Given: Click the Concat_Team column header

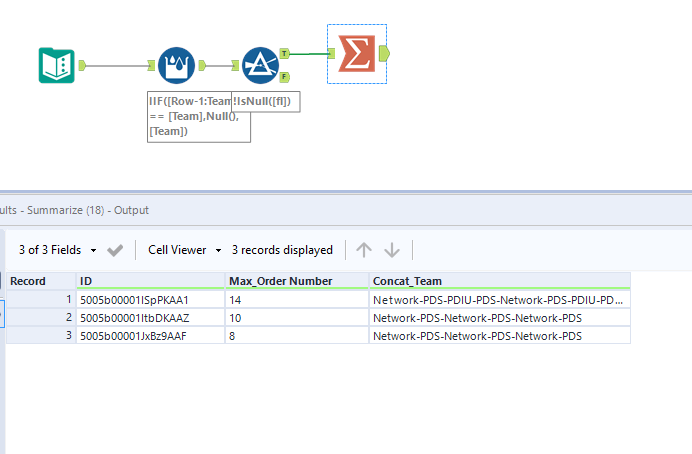Looking at the screenshot, I should click(x=498, y=281).
